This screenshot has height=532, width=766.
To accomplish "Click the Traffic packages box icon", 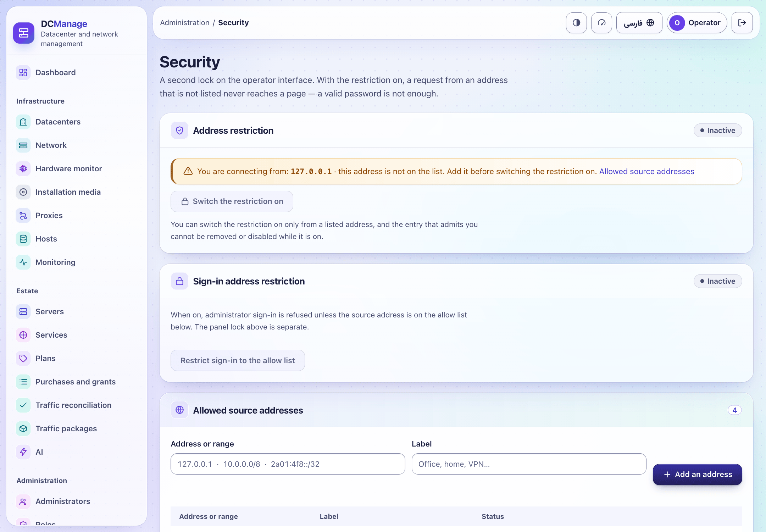I will click(23, 429).
